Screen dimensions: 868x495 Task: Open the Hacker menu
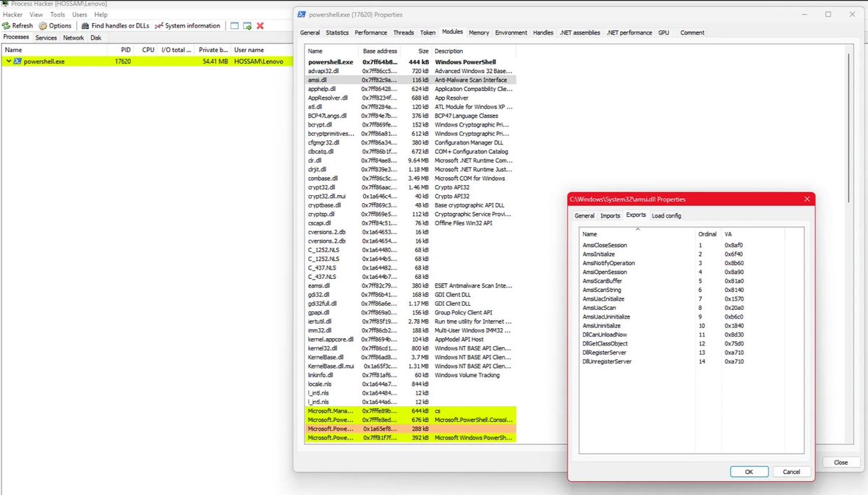[13, 14]
